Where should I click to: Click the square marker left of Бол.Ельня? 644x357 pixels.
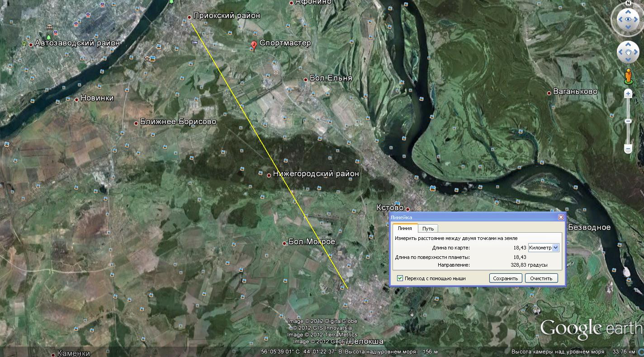coord(276,72)
